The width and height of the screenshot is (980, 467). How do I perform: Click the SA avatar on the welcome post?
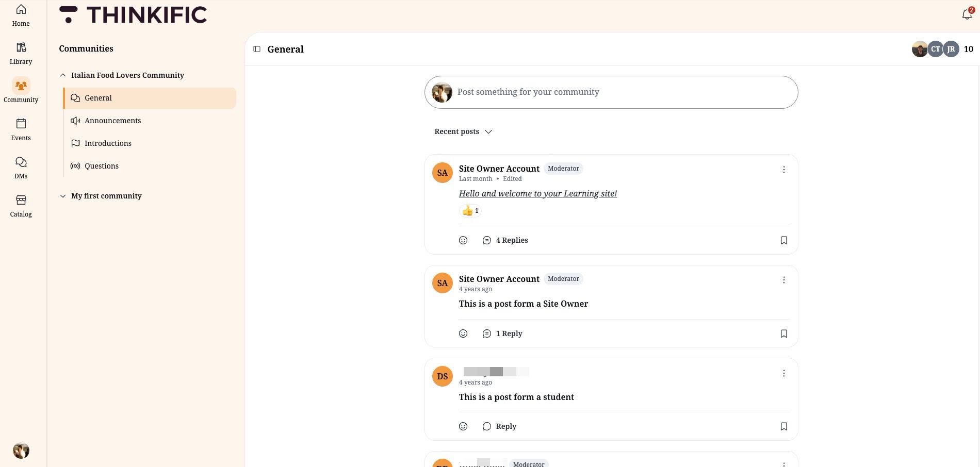(443, 173)
